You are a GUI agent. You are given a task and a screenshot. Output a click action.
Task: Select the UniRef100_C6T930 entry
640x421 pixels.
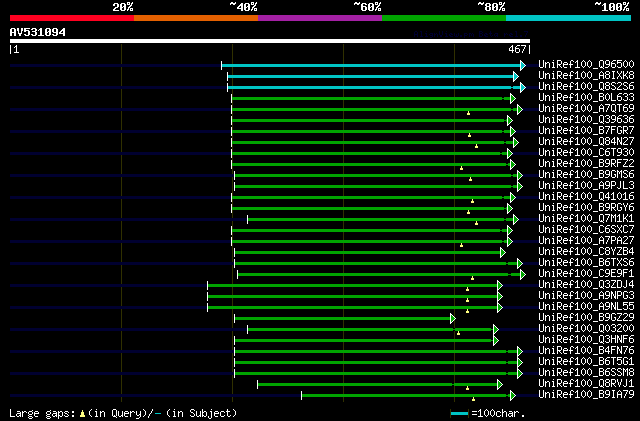(x=586, y=153)
